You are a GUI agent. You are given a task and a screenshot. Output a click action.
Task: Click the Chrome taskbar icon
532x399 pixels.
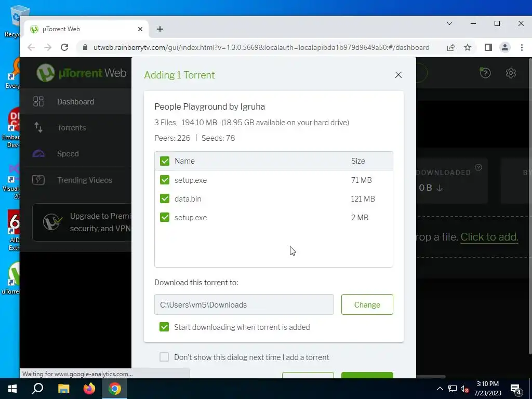point(115,389)
